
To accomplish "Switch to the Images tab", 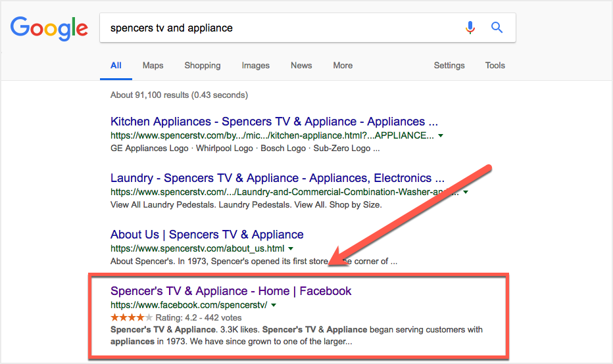I will click(x=255, y=66).
